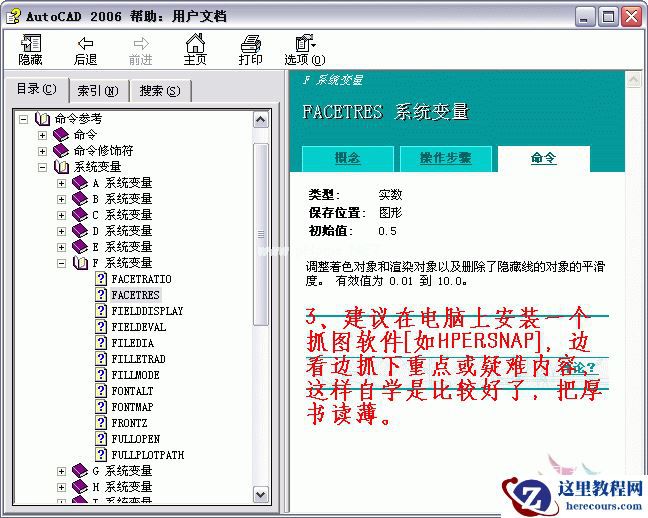Image resolution: width=648 pixels, height=518 pixels.
Task: Expand the G 系统变量 node
Action: 61,471
